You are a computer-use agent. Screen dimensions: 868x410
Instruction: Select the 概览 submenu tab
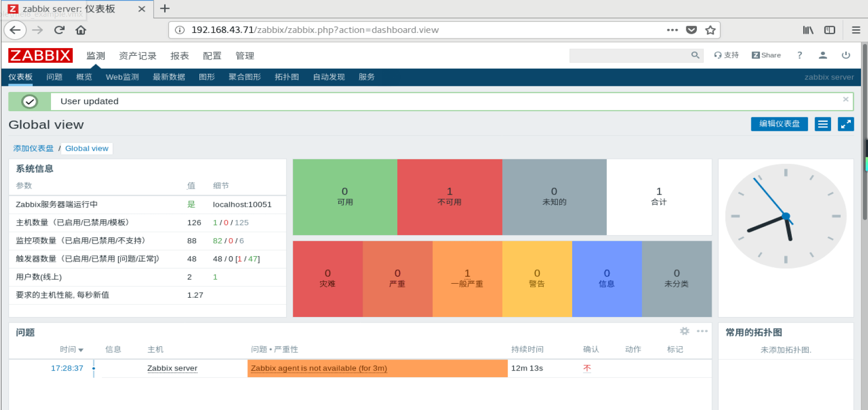[x=84, y=77]
